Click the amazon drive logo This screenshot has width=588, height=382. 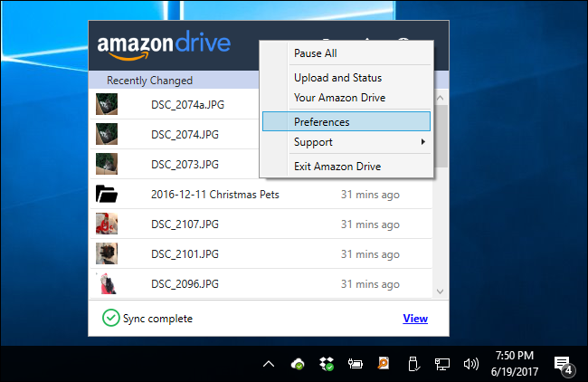coord(164,45)
